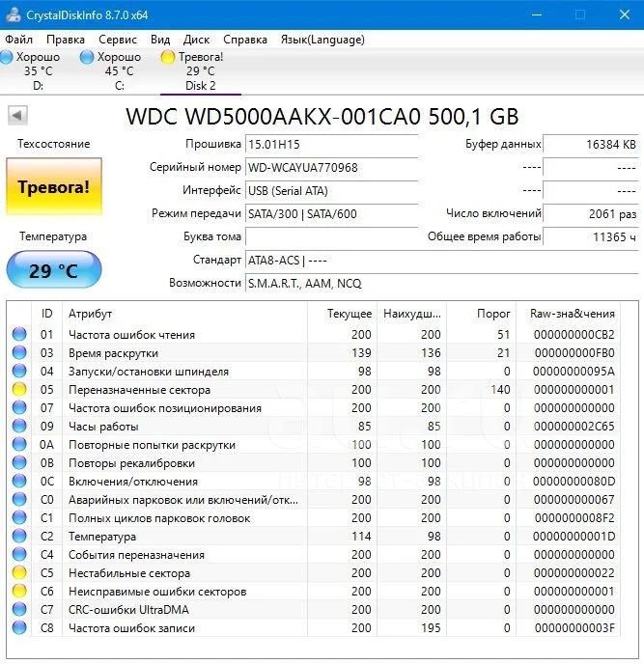This screenshot has width=644, height=664.
Task: Minimize the CrystalDiskInfo window
Action: click(x=537, y=14)
